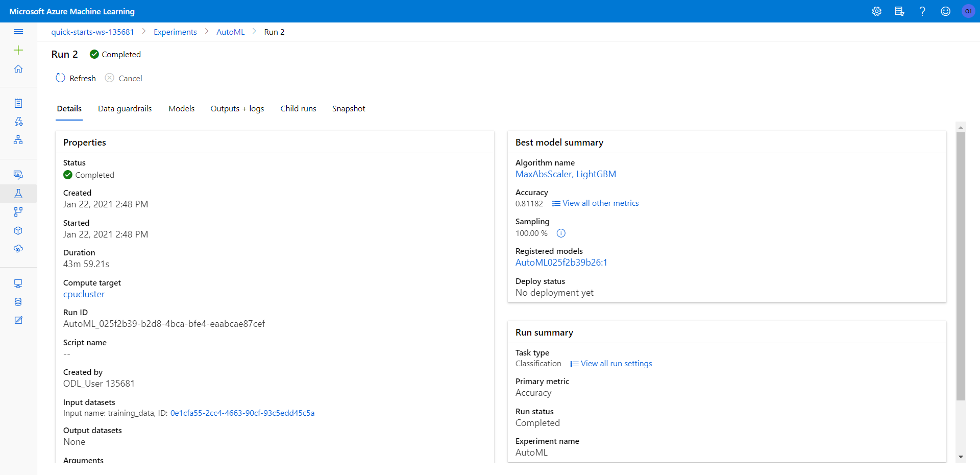Open input dataset ID link
The width and height of the screenshot is (980, 475).
point(242,413)
